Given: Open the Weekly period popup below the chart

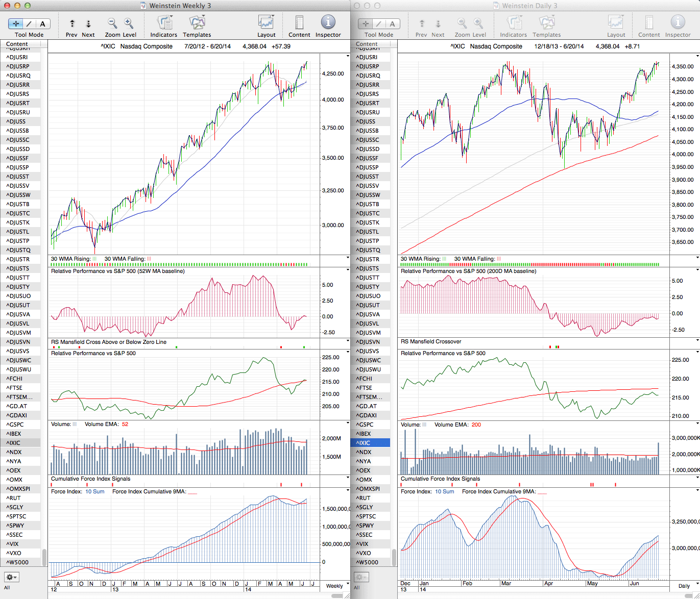Looking at the screenshot, I should tap(337, 585).
